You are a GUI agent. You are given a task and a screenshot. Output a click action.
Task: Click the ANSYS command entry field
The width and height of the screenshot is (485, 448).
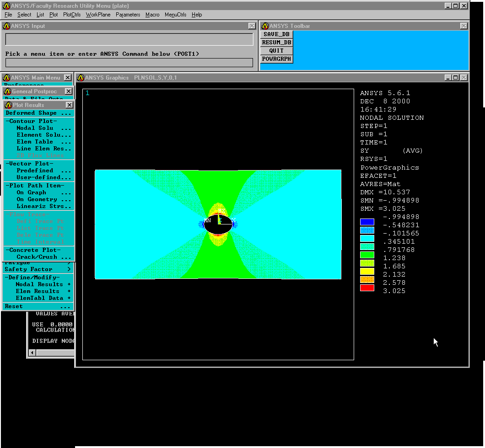[x=129, y=63]
